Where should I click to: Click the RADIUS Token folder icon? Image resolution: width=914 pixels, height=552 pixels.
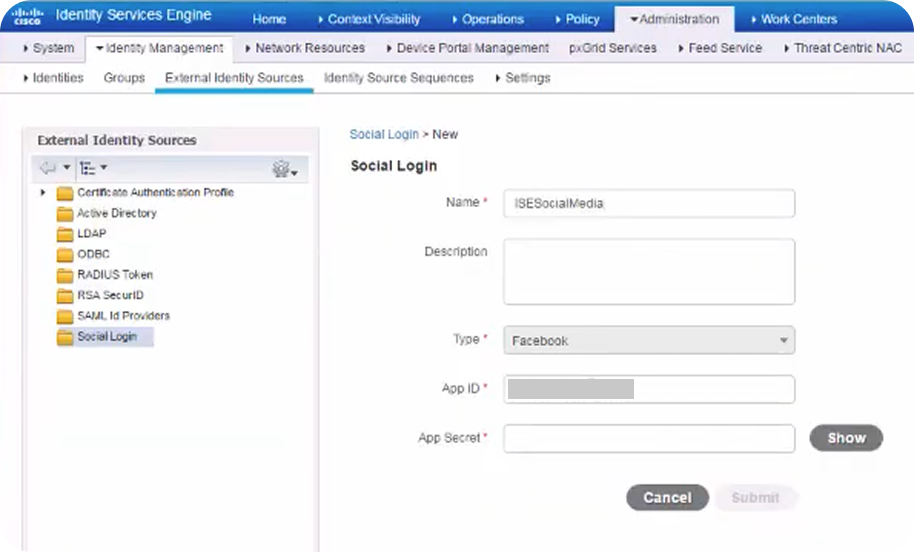point(65,275)
